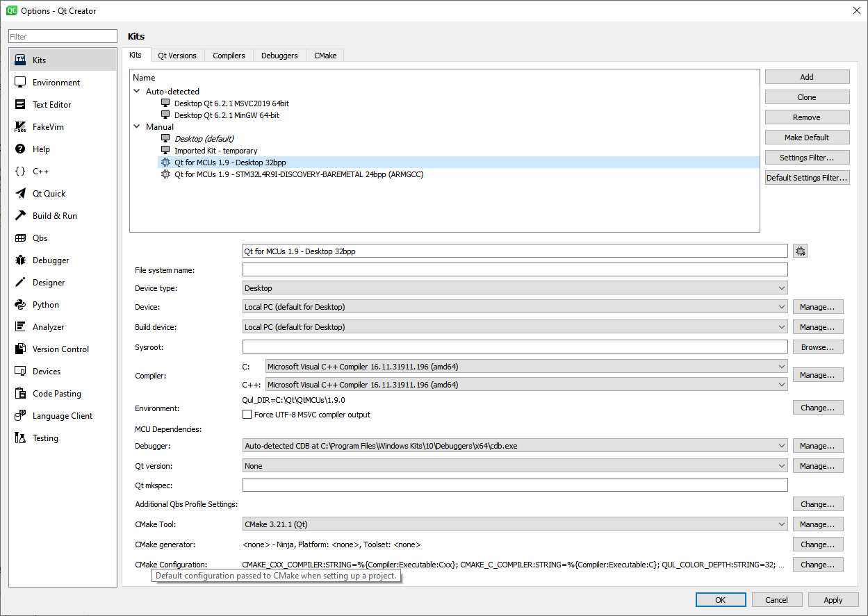
Task: Select the Qt Quick paper-plane icon
Action: tap(20, 194)
